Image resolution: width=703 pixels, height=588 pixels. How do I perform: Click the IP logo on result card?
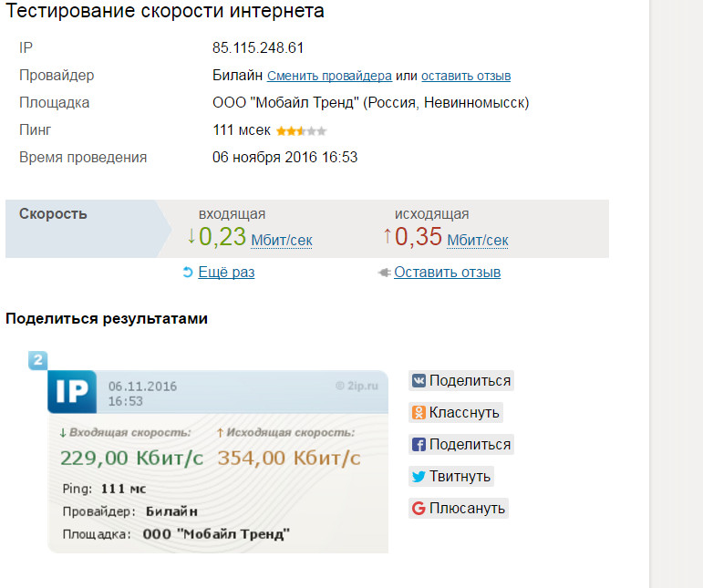coord(71,392)
